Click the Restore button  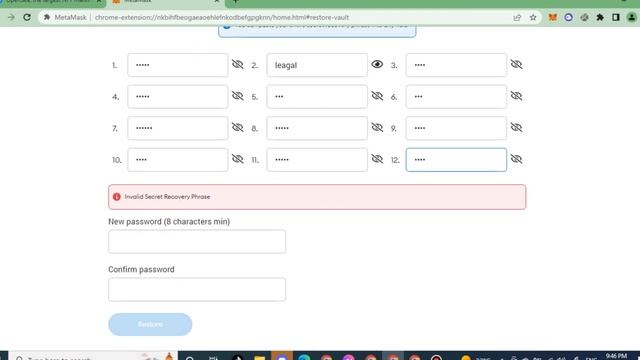150,324
